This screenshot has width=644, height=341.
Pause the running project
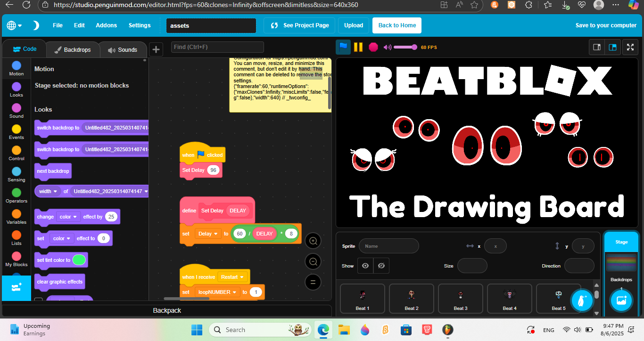(x=358, y=47)
